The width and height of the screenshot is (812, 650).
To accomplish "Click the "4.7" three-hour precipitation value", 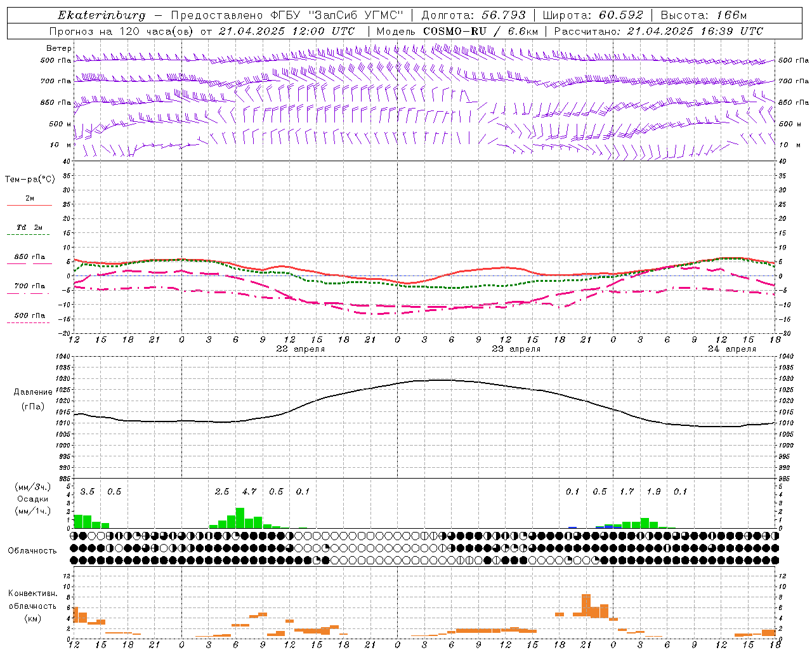I will 249,492.
